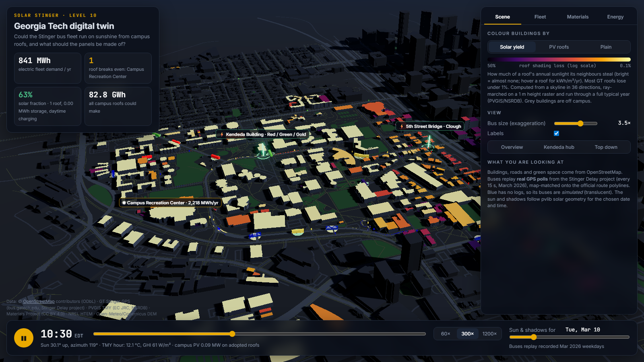
Task: Toggle the Labels checkbox
Action: (x=556, y=134)
